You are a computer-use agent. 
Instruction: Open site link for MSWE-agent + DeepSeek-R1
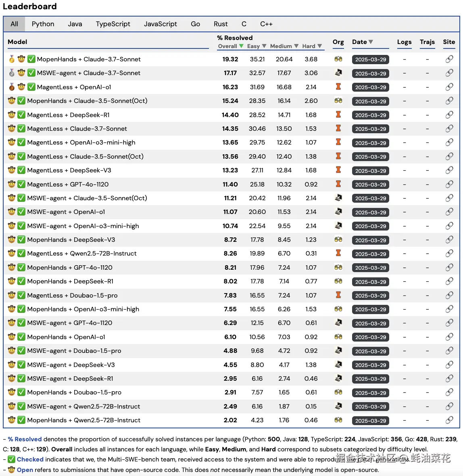[449, 378]
